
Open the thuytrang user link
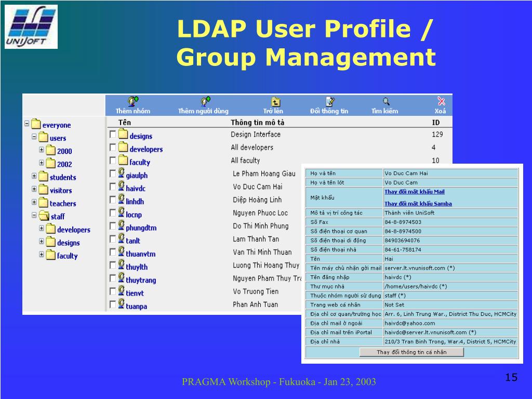(141, 280)
